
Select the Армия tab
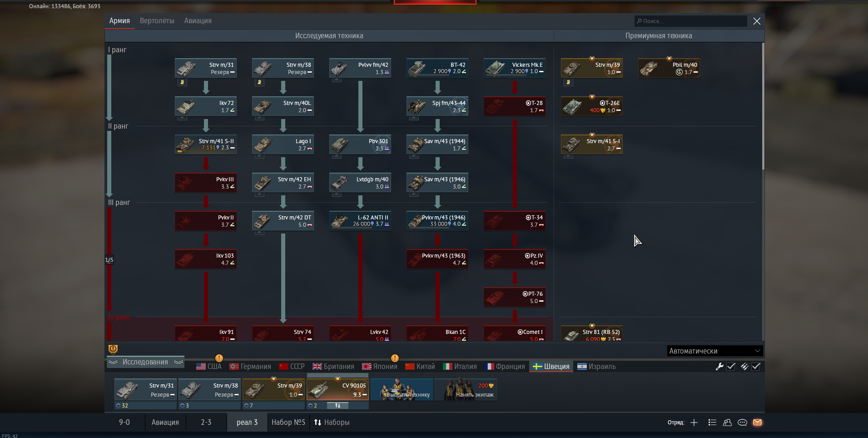point(119,21)
